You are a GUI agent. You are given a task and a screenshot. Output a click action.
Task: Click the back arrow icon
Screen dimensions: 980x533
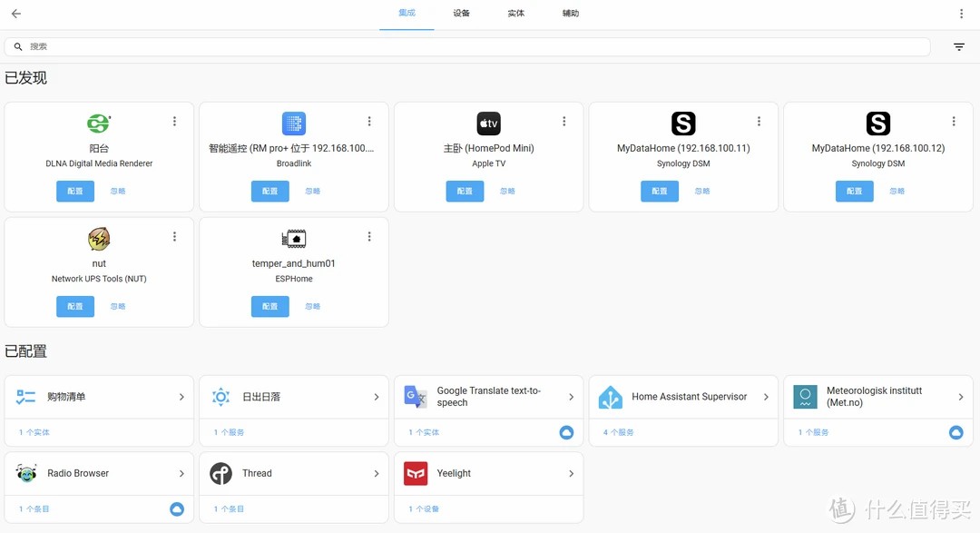tap(16, 14)
